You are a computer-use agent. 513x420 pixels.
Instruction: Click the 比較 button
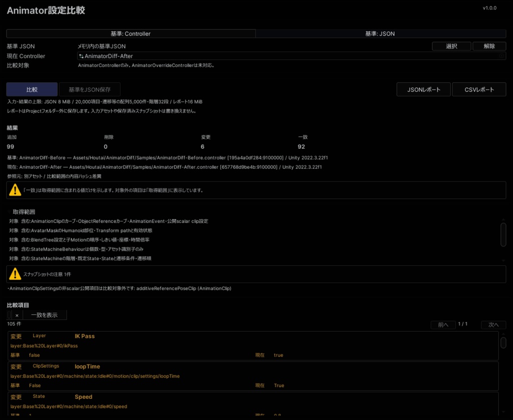(x=32, y=89)
